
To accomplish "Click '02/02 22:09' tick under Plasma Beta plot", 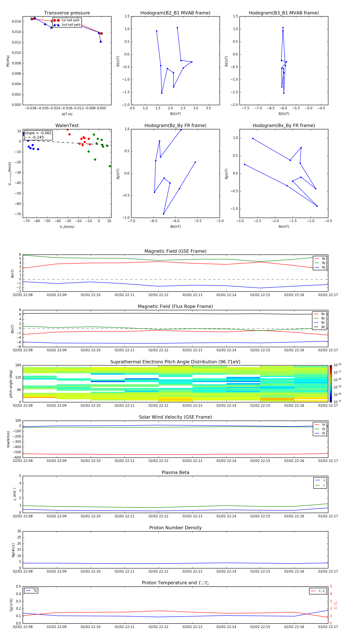I will 57,516.
